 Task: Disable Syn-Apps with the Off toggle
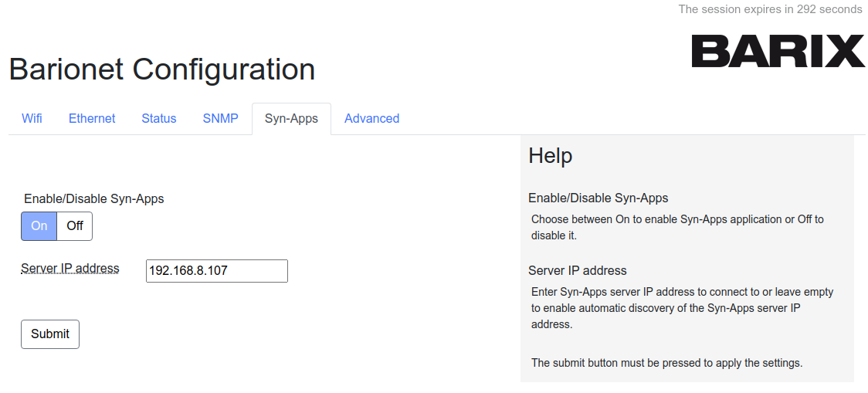(x=75, y=226)
